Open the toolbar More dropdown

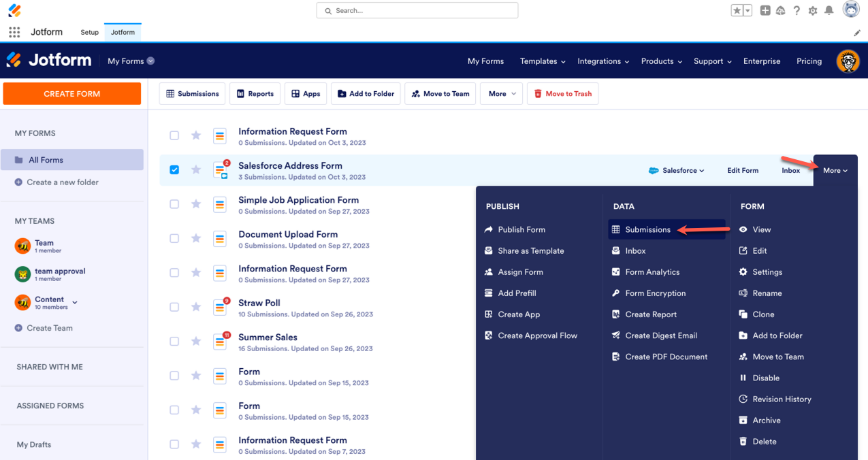502,94
